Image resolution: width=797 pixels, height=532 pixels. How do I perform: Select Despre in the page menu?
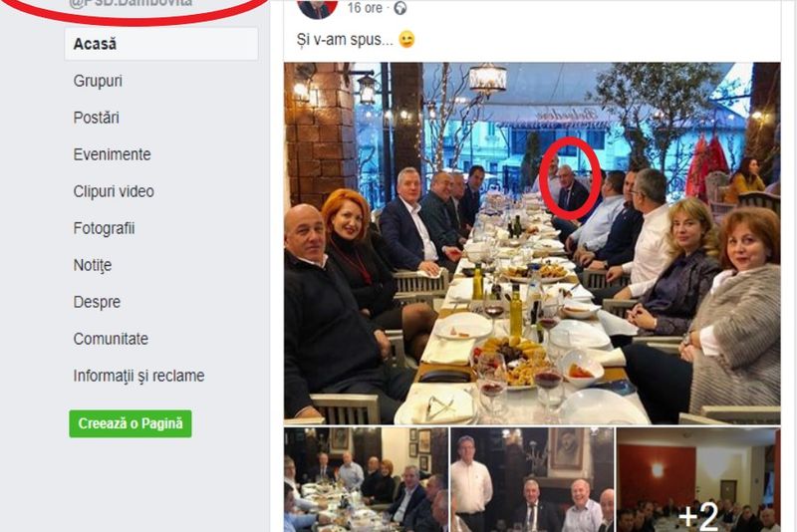[97, 302]
